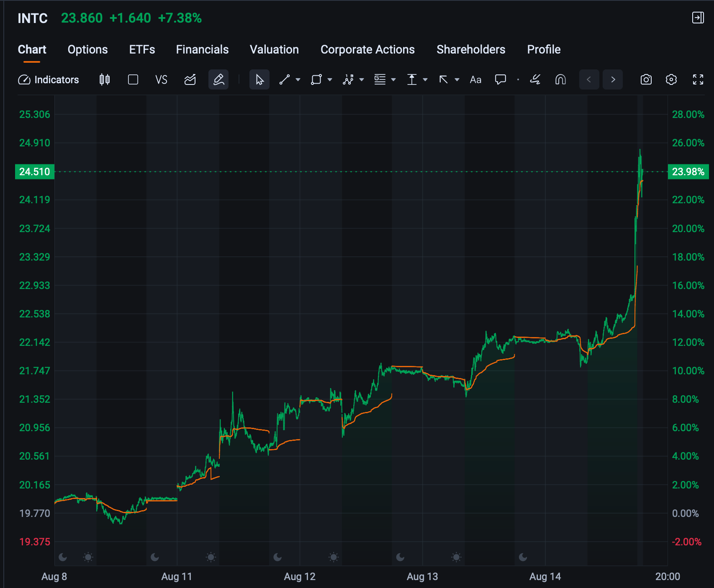Enter fullscreen chart mode
Screen dimensions: 714x588
pyautogui.click(x=698, y=79)
